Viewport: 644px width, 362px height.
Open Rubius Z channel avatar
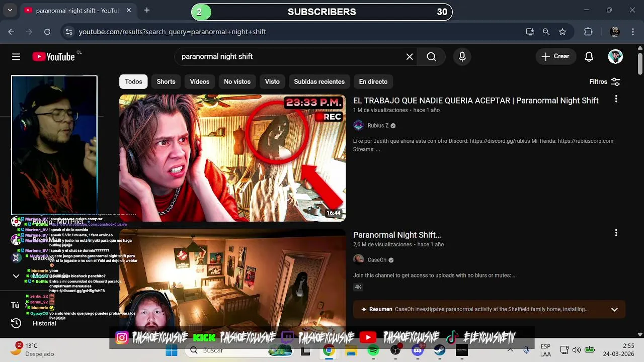pyautogui.click(x=358, y=125)
